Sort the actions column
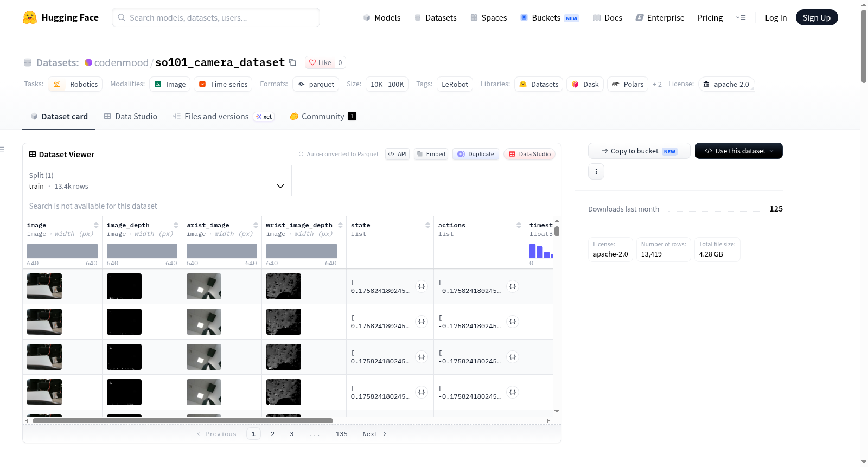The height and width of the screenshot is (467, 868). (x=519, y=225)
